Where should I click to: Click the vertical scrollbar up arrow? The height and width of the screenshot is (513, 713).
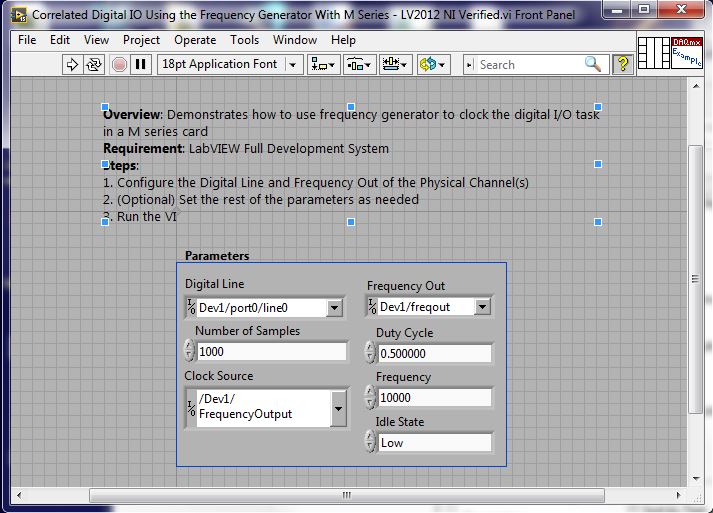tap(696, 86)
